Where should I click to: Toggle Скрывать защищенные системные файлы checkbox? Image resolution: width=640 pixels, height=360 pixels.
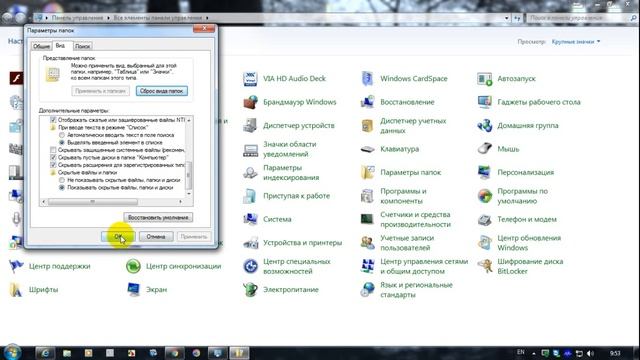coord(53,150)
